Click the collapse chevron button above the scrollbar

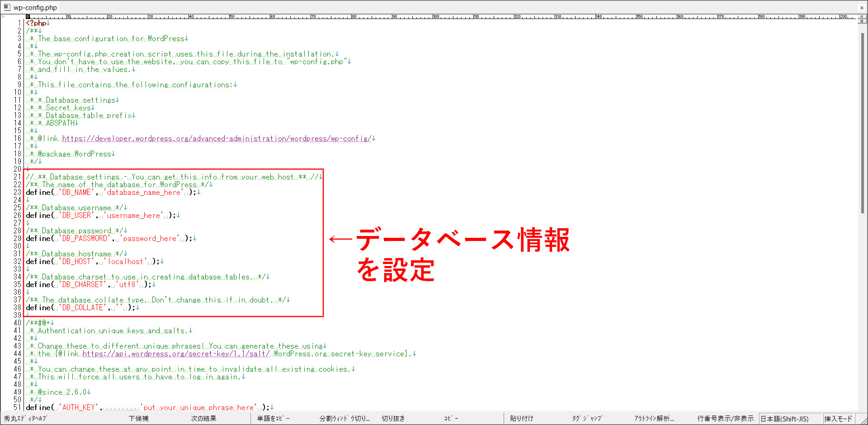click(x=862, y=16)
